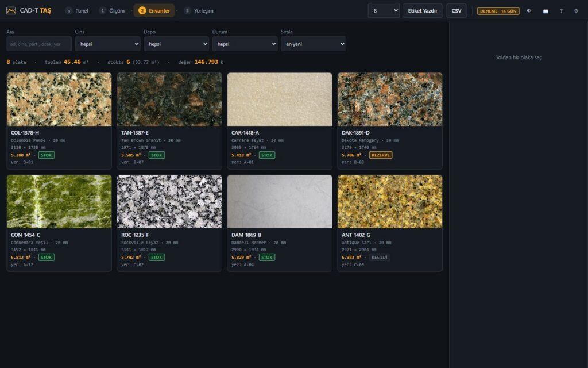The height and width of the screenshot is (368, 588).
Task: Select the Columbia Pembe slab thumbnail
Action: tap(59, 99)
